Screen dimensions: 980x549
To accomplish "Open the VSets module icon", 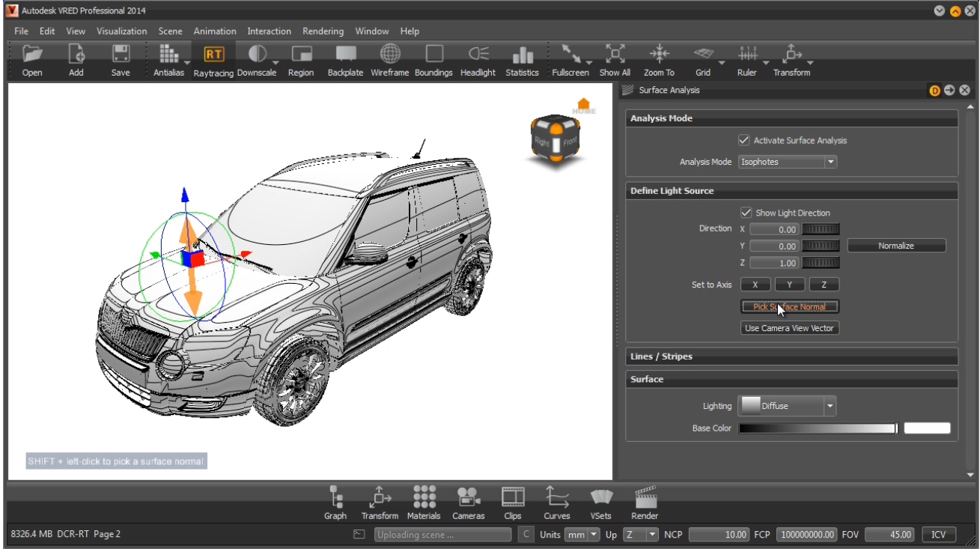I will (601, 497).
